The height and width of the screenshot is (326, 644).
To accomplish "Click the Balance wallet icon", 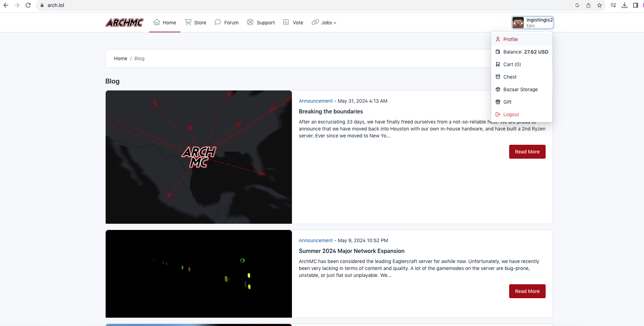I will (498, 52).
